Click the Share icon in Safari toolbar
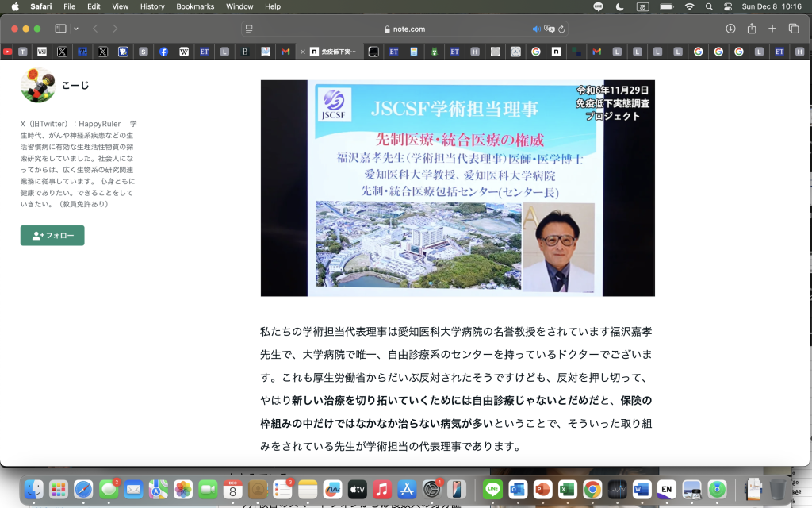This screenshot has width=812, height=508. pyautogui.click(x=752, y=29)
